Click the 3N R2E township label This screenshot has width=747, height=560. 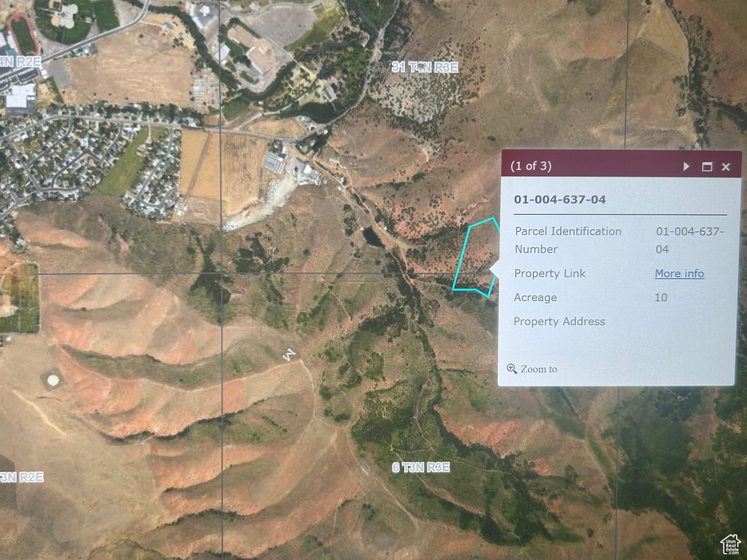(x=22, y=477)
